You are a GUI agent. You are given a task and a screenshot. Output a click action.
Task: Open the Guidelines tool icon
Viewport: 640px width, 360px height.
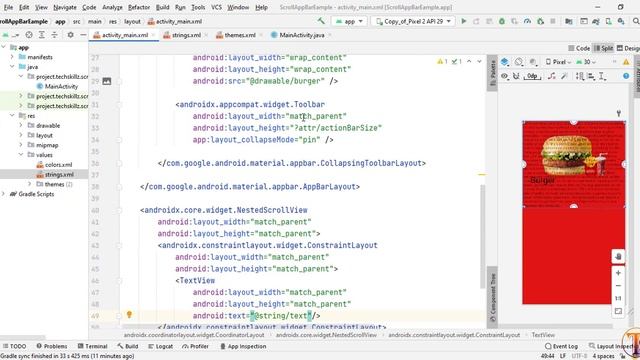(x=603, y=76)
